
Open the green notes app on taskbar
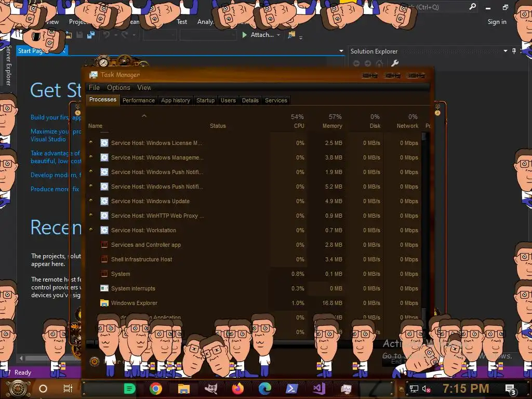point(129,389)
